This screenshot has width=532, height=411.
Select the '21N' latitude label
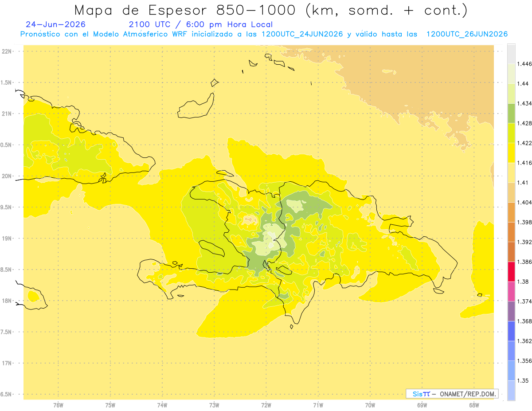tap(7, 114)
